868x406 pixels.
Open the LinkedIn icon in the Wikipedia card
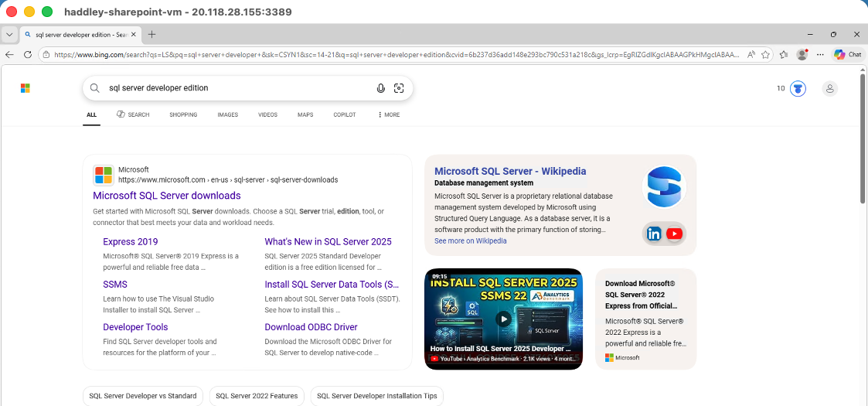654,234
